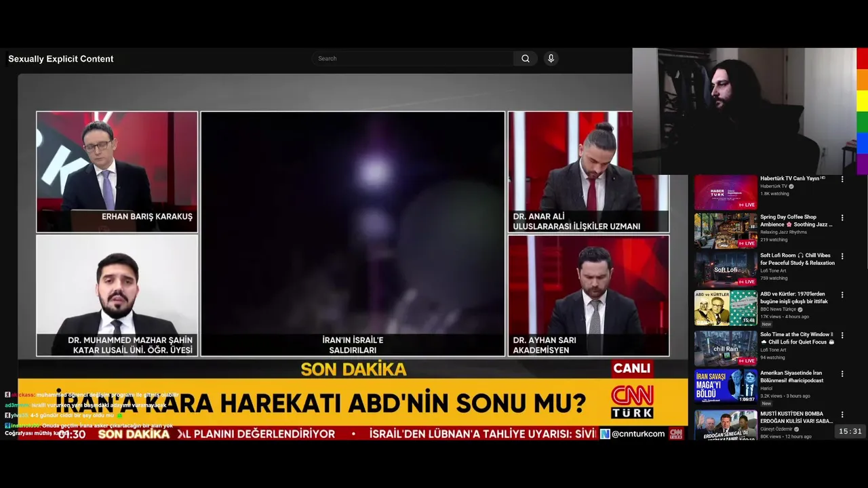Open more options for ABD ve Kürtler video
868x488 pixels.
842,296
